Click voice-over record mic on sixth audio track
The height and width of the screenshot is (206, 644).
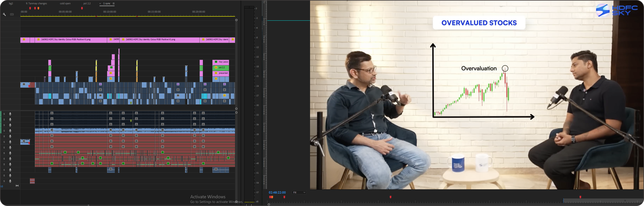pos(10,142)
